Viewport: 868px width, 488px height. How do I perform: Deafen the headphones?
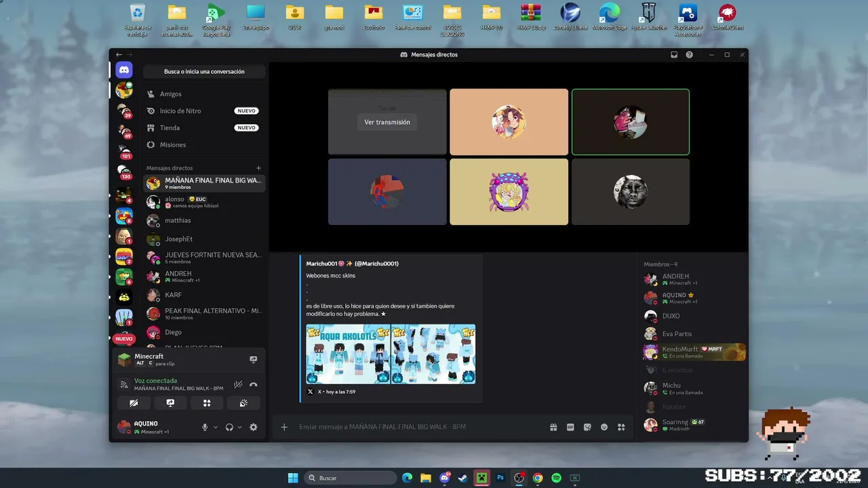[229, 427]
